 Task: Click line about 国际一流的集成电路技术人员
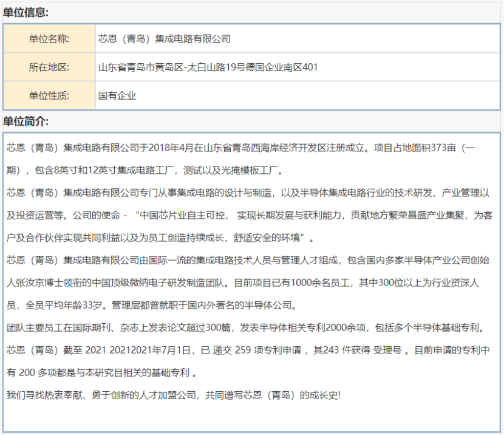(248, 260)
